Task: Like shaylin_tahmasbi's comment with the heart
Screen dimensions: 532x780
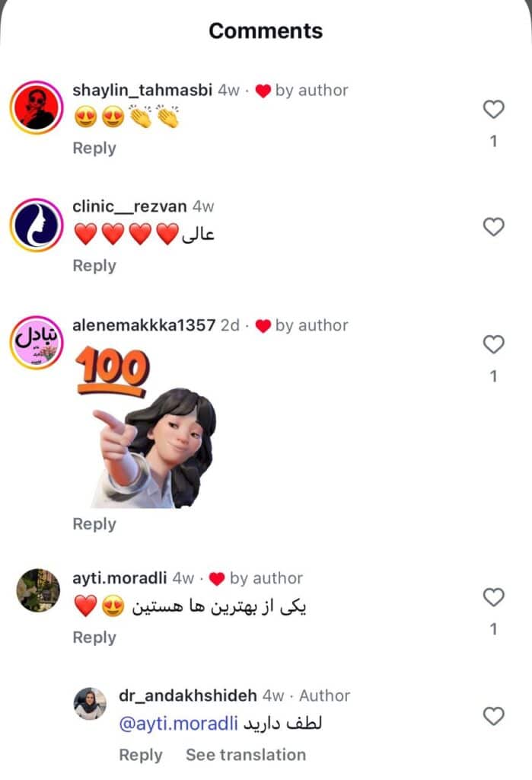Action: tap(493, 109)
